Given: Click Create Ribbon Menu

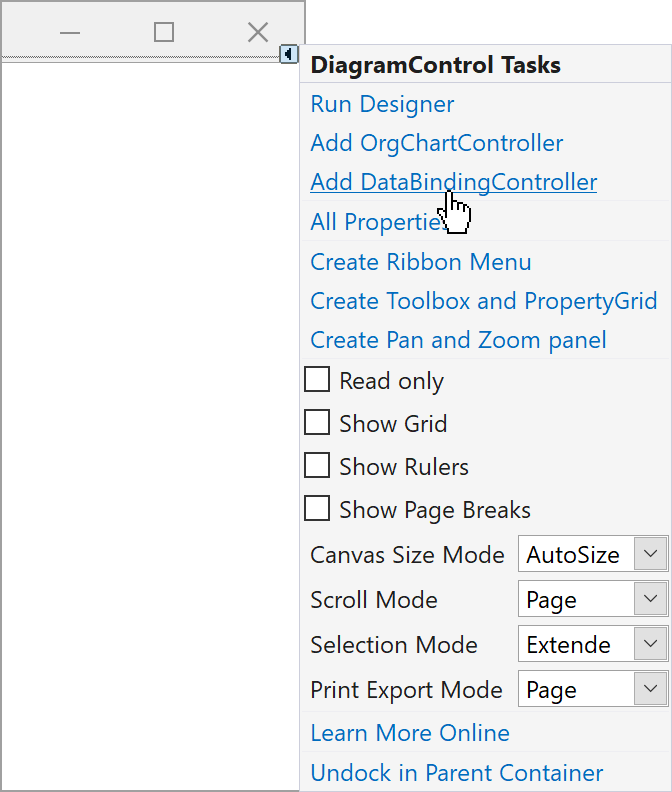Looking at the screenshot, I should pos(420,262).
